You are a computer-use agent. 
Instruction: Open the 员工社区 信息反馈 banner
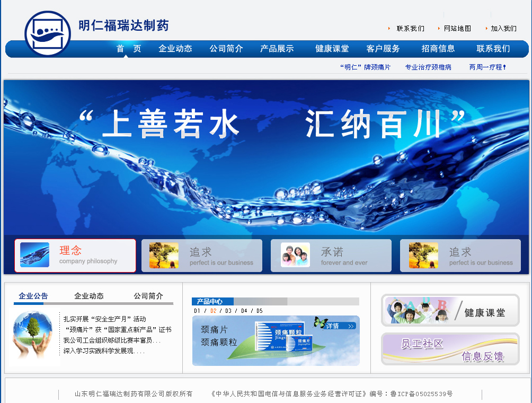click(450, 349)
